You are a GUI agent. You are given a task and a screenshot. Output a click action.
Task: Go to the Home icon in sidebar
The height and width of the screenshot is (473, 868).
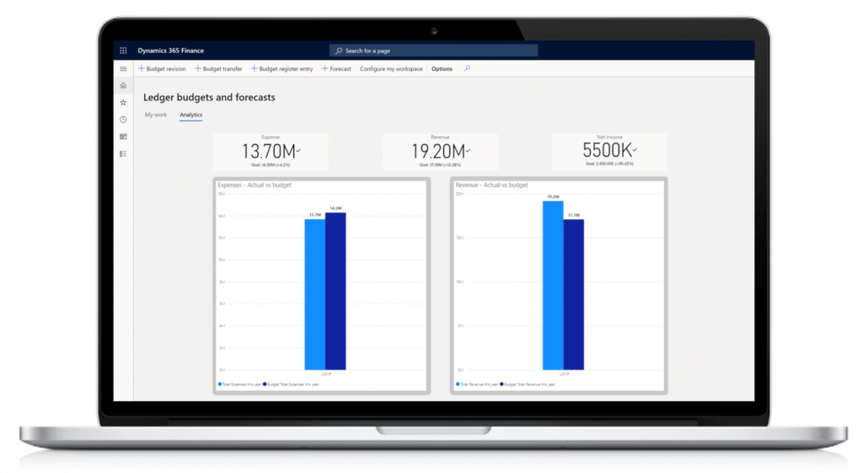coord(123,85)
